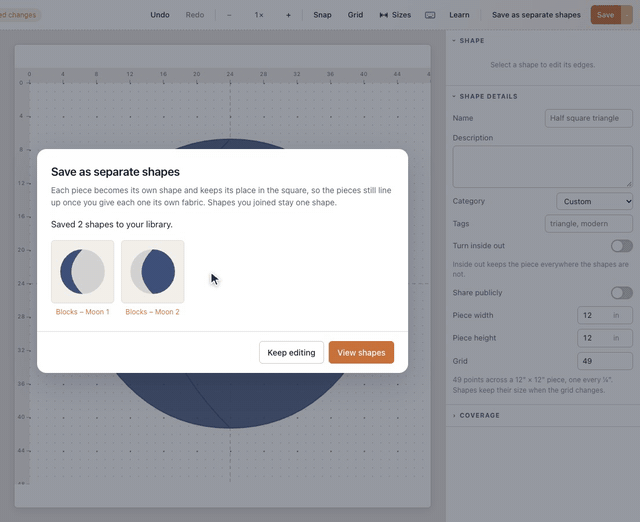
Task: Click the orange Save button
Action: coord(605,15)
